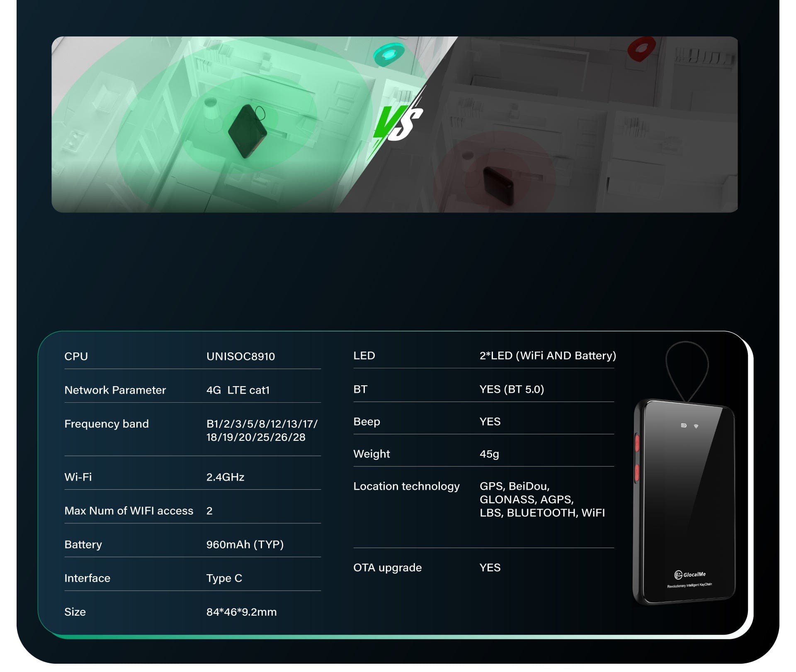This screenshot has height=672, width=796.
Task: Click the GlocalMe logo on device
Action: point(690,575)
